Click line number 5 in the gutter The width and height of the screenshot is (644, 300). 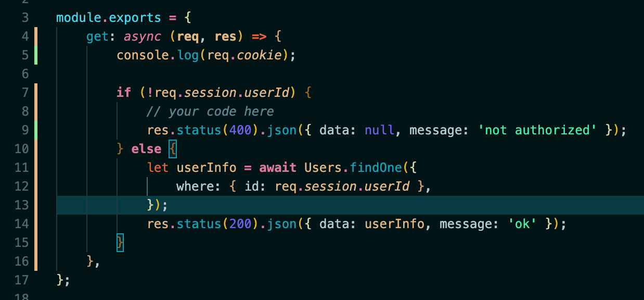[25, 55]
